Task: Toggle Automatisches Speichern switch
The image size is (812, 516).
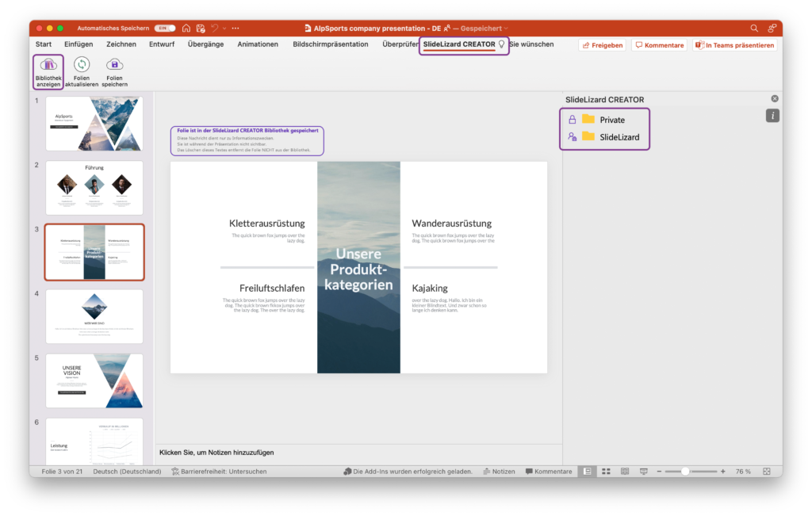Action: (x=165, y=29)
